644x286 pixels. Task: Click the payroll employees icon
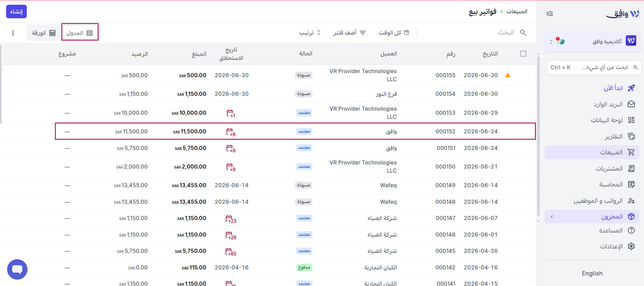(631, 201)
